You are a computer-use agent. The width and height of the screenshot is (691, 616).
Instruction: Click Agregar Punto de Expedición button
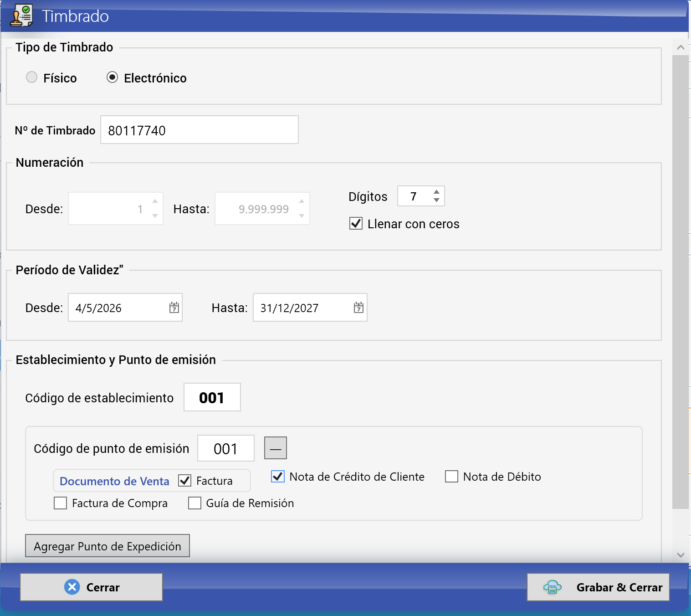107,545
